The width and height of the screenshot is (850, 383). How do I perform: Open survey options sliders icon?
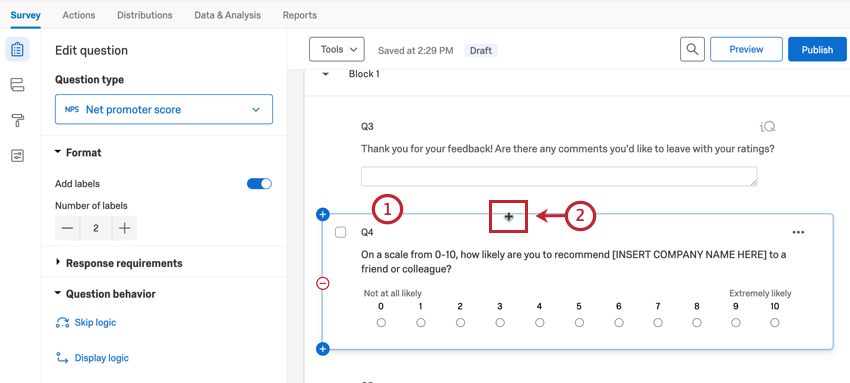17,156
